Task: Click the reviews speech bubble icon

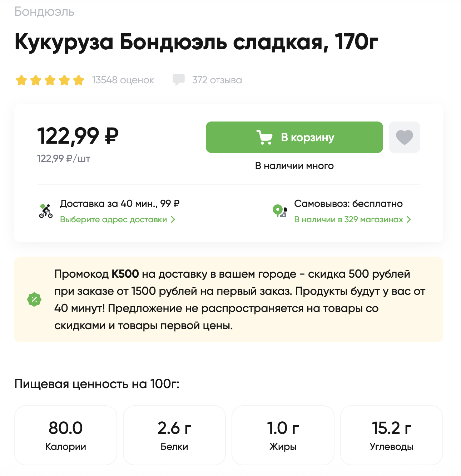Action: click(x=178, y=80)
